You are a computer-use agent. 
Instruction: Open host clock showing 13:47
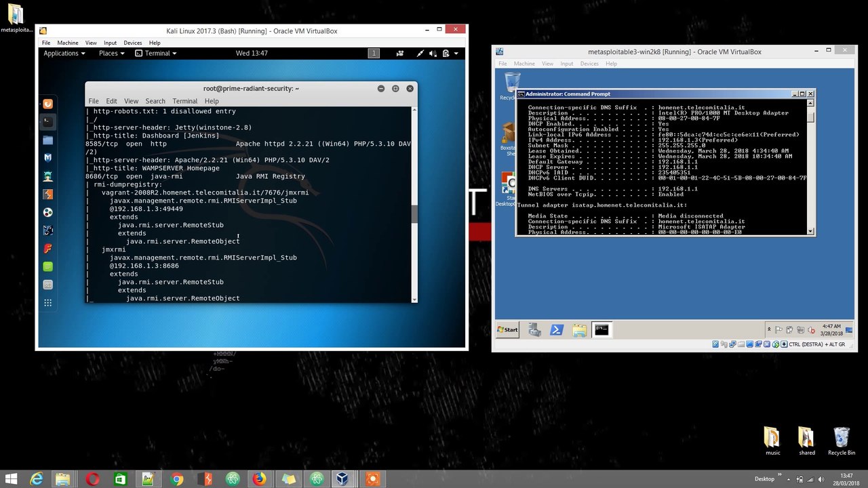click(x=846, y=479)
